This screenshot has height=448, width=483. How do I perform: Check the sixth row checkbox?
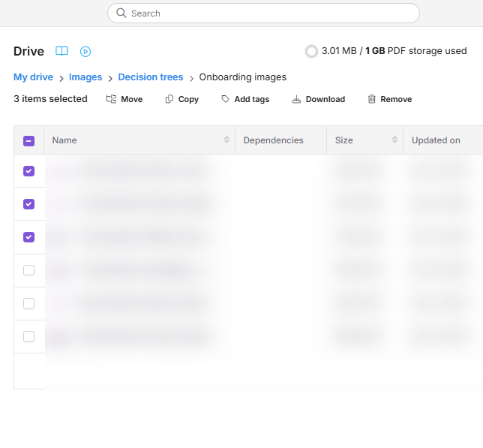[x=29, y=336]
